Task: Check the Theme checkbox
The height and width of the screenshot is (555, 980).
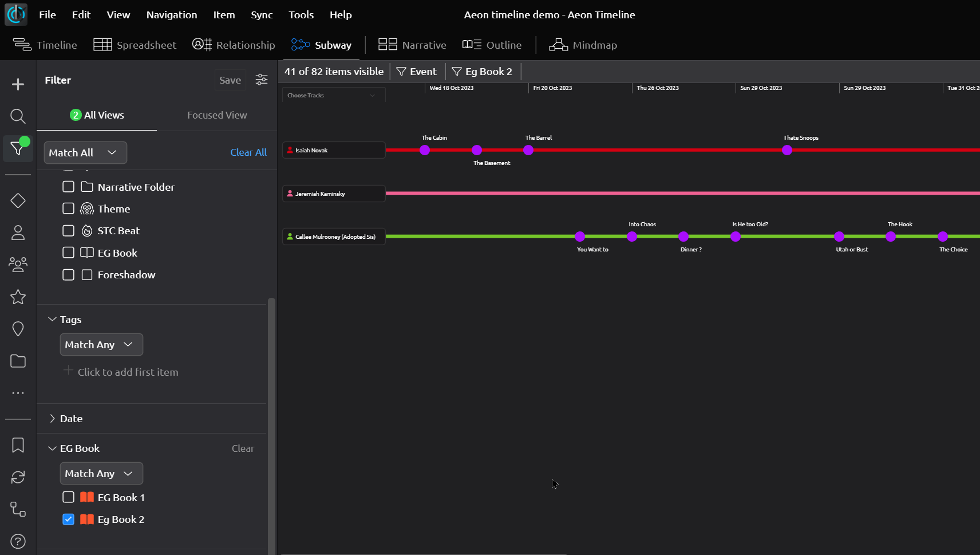Action: (68, 208)
